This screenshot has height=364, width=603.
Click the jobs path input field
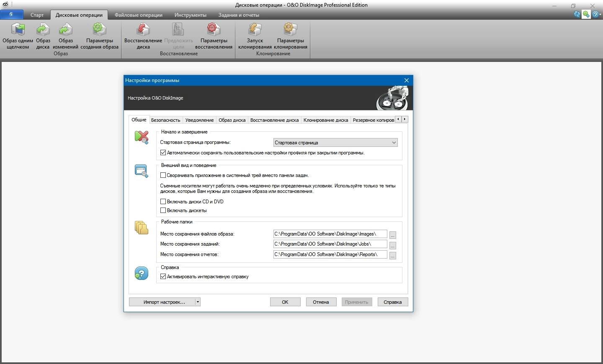click(330, 244)
